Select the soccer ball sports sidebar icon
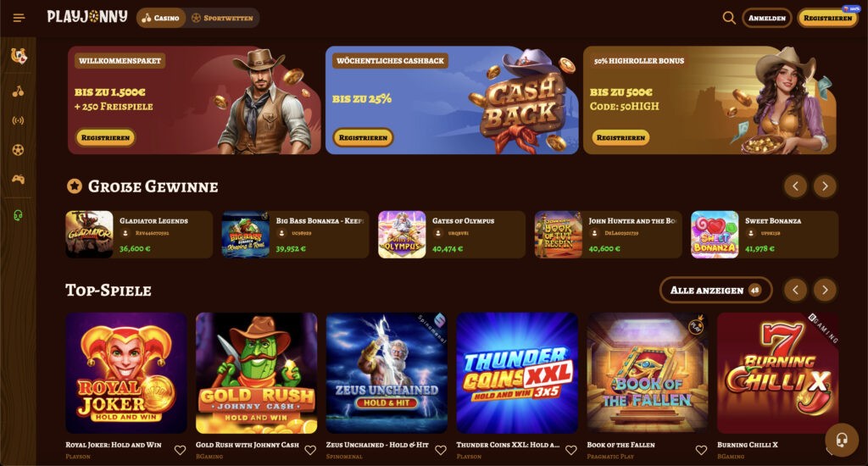 coord(19,150)
